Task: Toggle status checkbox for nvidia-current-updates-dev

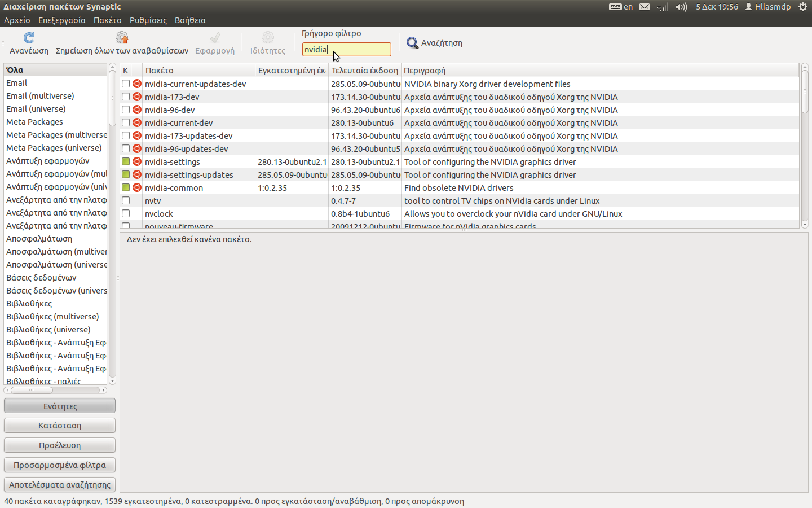Action: point(126,84)
